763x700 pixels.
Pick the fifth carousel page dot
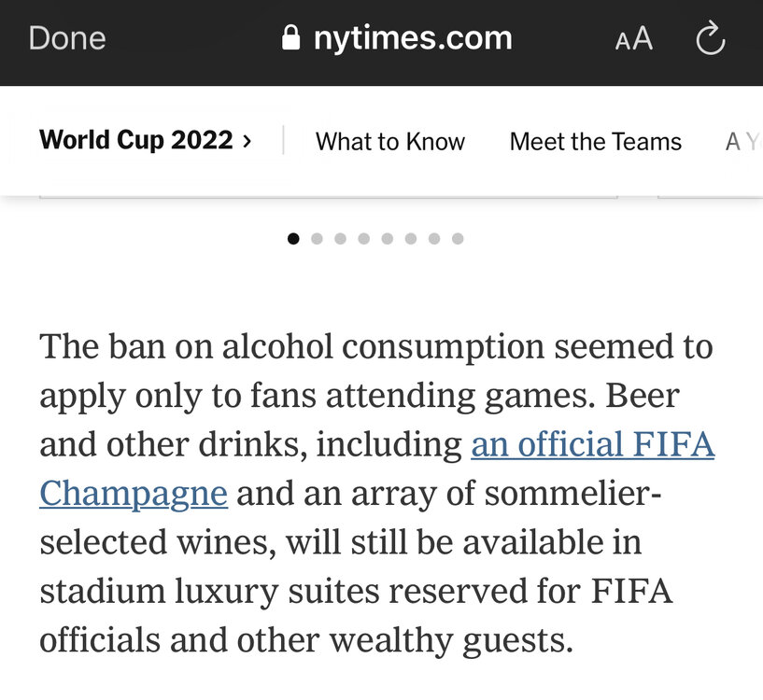pos(387,239)
